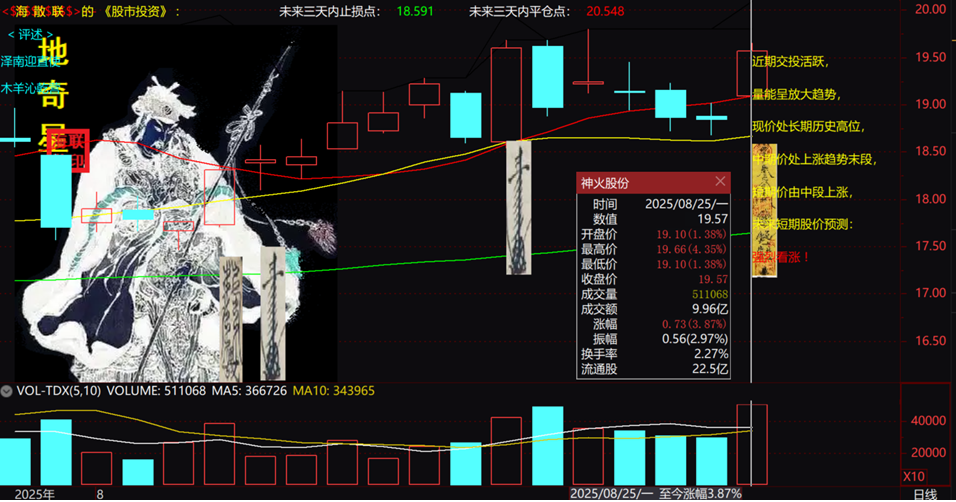Click the MA10: 343965 value
Viewport: 956px width, 502px height.
coord(334,391)
